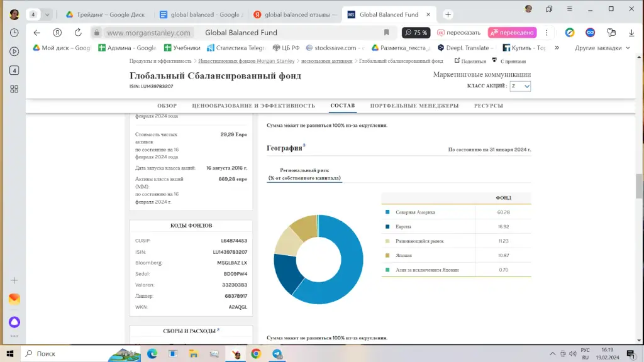Bookmark this page with the bookmark icon
The width and height of the screenshot is (644, 362).
(x=387, y=33)
